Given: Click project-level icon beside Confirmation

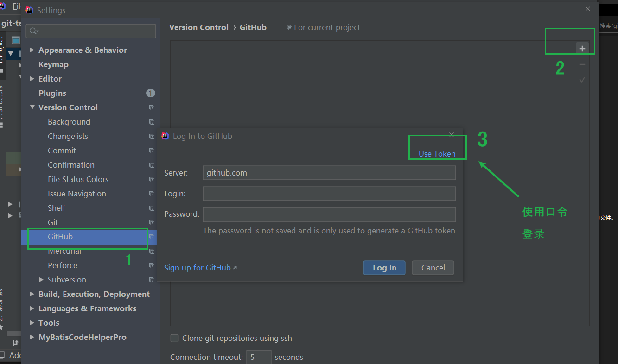Looking at the screenshot, I should (x=152, y=165).
